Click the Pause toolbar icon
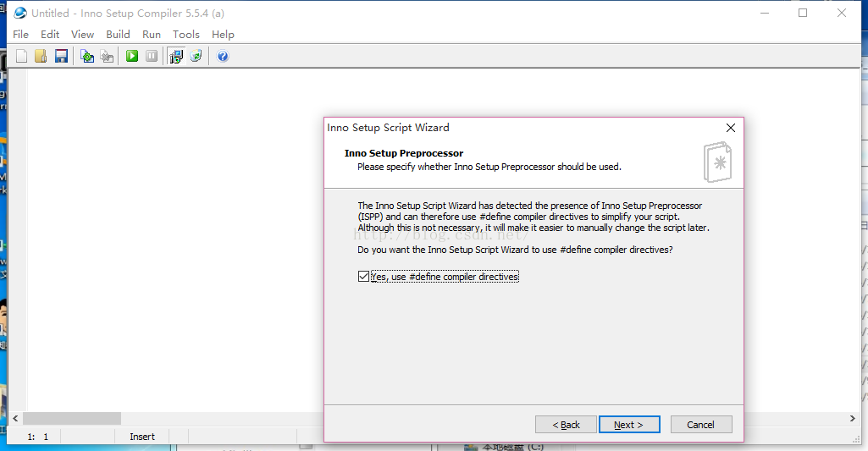 tap(152, 56)
